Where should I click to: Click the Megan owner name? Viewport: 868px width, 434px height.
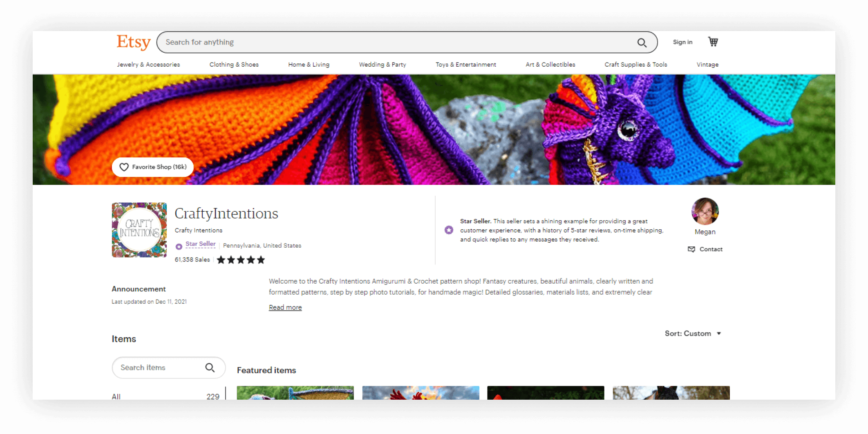click(x=705, y=232)
